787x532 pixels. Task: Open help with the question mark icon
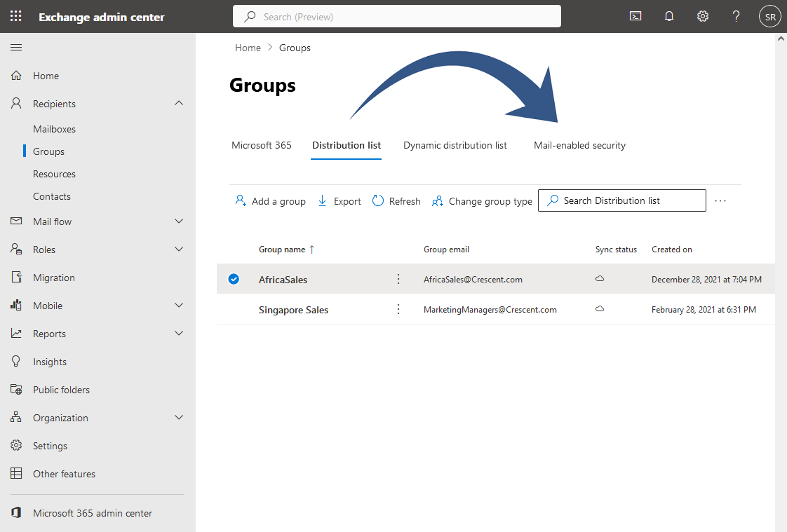click(736, 15)
